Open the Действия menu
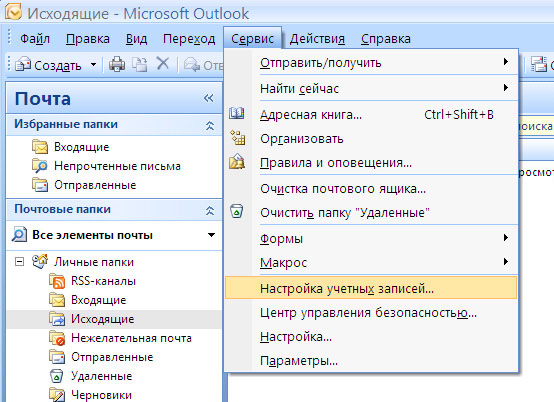Viewport: 554px width, 402px height. [x=317, y=39]
